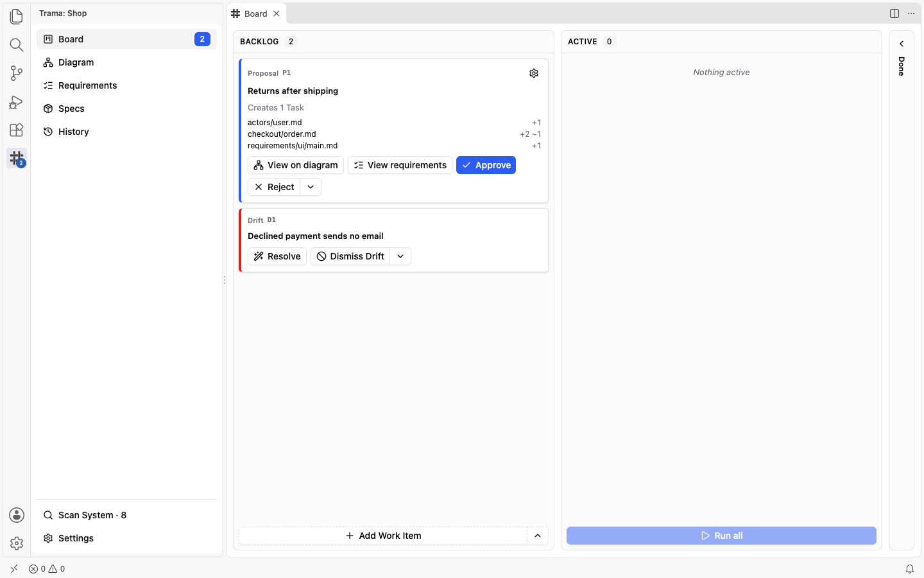924x578 pixels.
Task: Open Run and Debug icon
Action: pos(17,101)
